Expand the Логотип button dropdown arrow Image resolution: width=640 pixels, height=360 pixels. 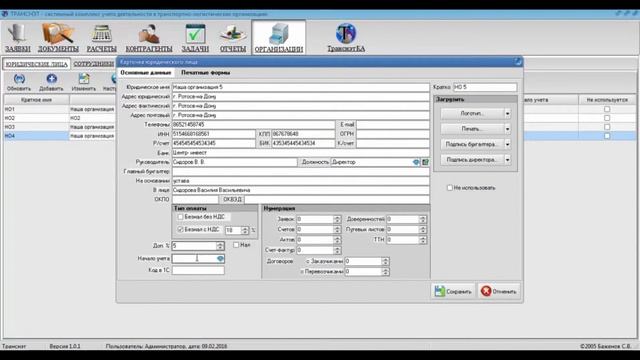tap(507, 113)
